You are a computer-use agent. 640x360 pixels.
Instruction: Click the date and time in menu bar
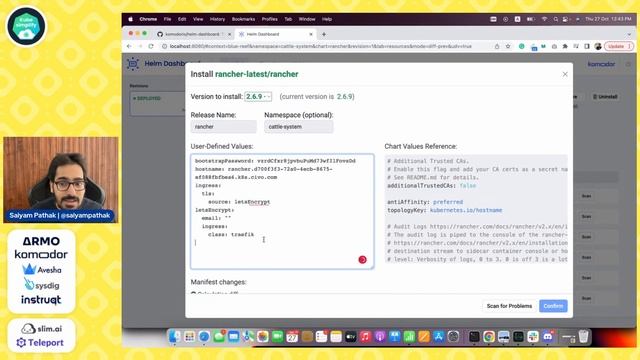coord(608,19)
